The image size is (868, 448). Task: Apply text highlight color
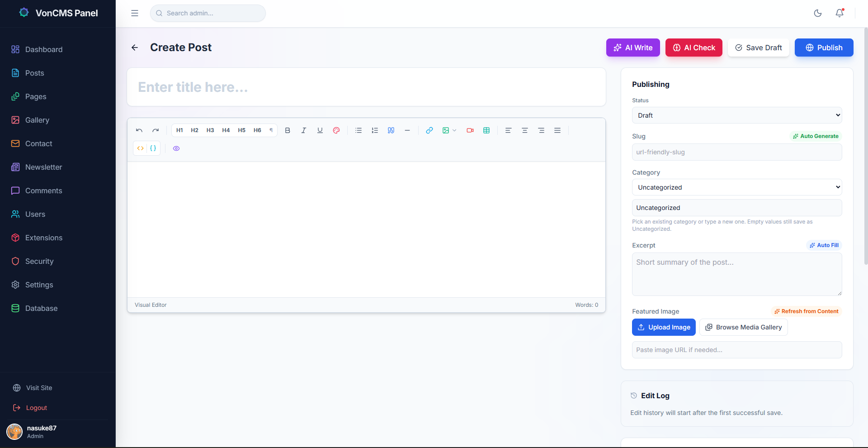click(336, 130)
